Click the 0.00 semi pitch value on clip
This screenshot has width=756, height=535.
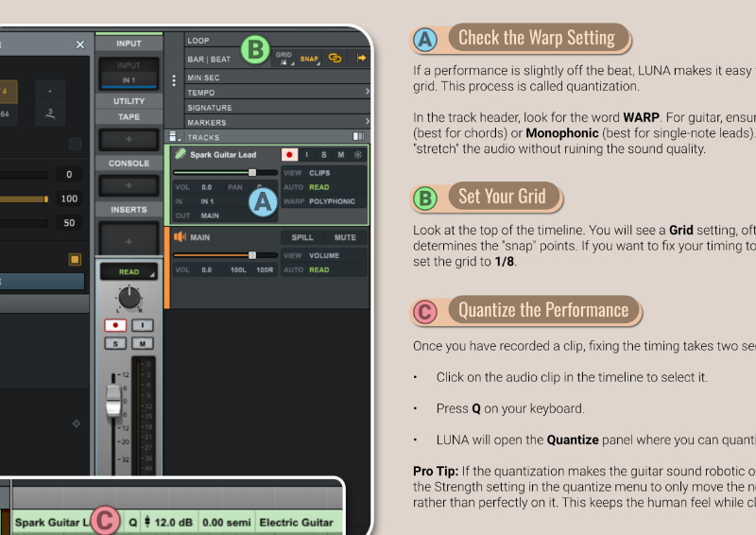tap(226, 523)
